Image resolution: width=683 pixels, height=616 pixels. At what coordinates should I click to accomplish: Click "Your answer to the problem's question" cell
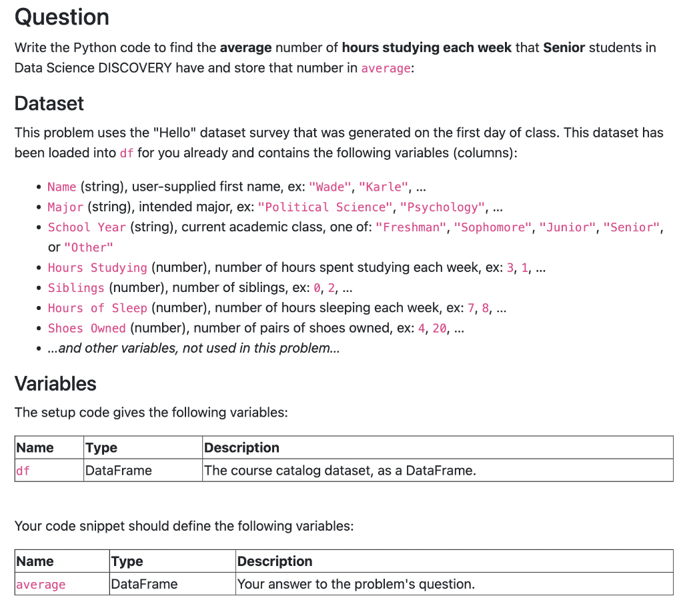tap(356, 585)
